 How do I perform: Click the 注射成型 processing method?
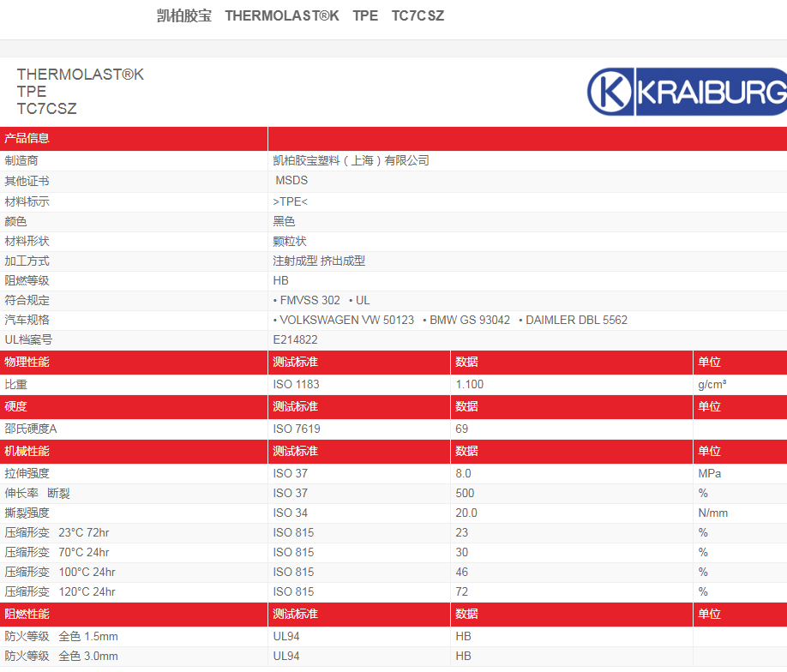(295, 261)
